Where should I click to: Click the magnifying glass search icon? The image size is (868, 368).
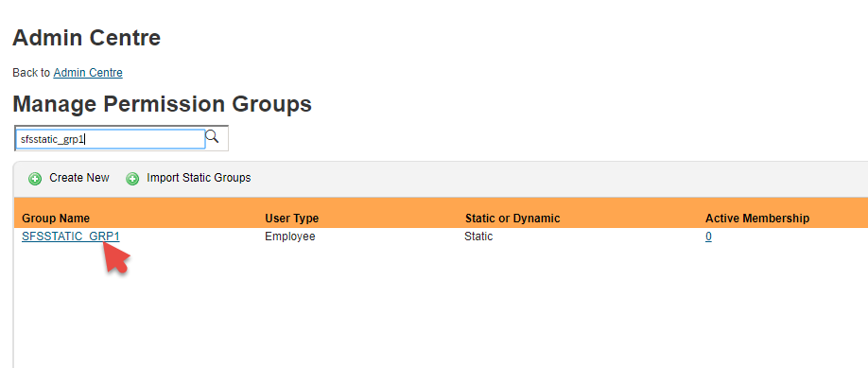(212, 136)
